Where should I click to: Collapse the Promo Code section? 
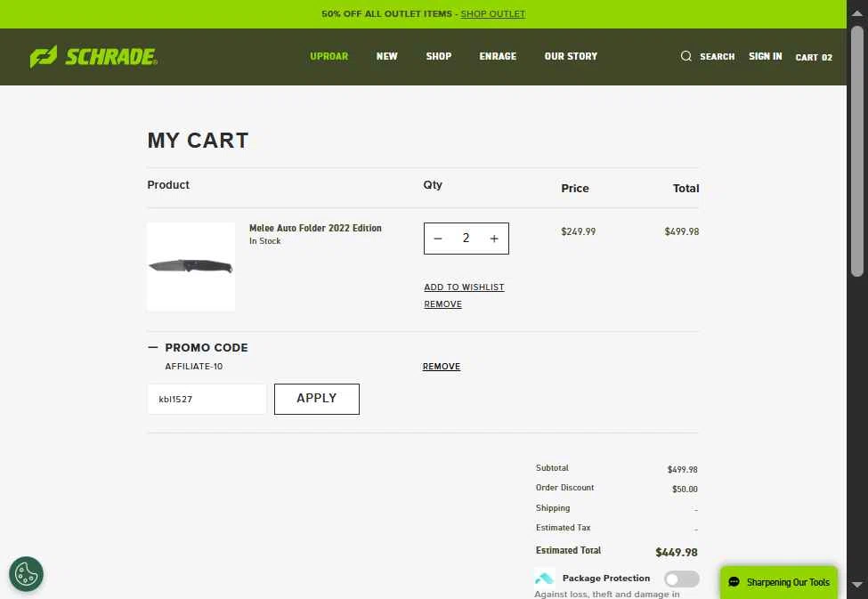coord(153,348)
